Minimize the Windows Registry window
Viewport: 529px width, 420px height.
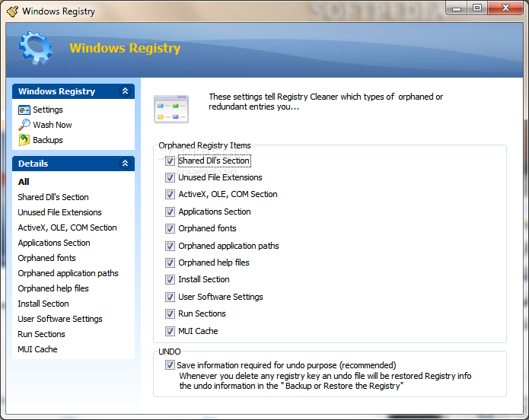(457, 8)
